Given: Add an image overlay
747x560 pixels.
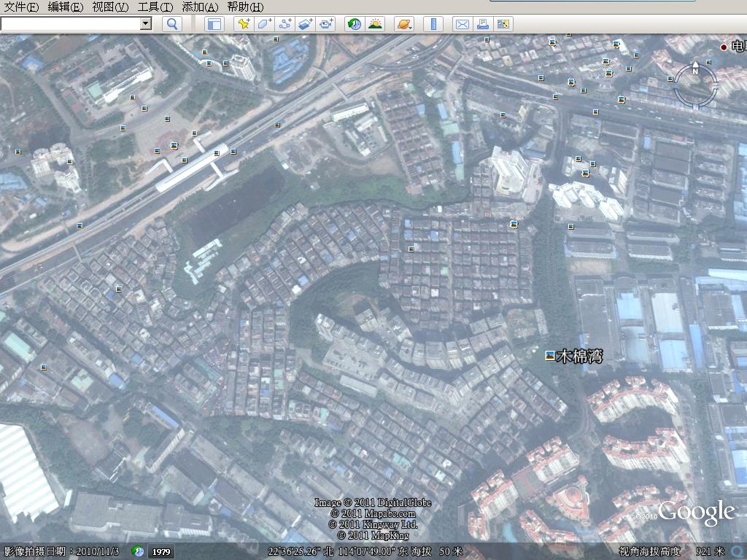Looking at the screenshot, I should (305, 24).
